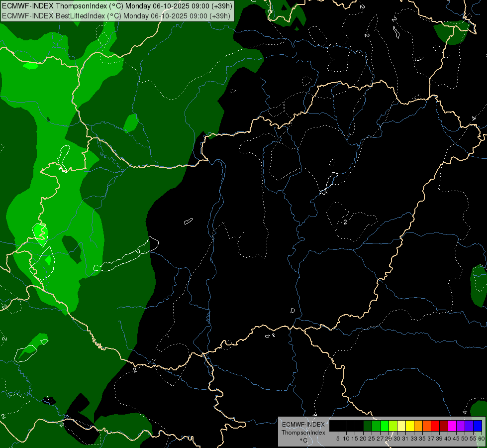
Task: Click the °C unit label in the legend
Action: (x=304, y=441)
